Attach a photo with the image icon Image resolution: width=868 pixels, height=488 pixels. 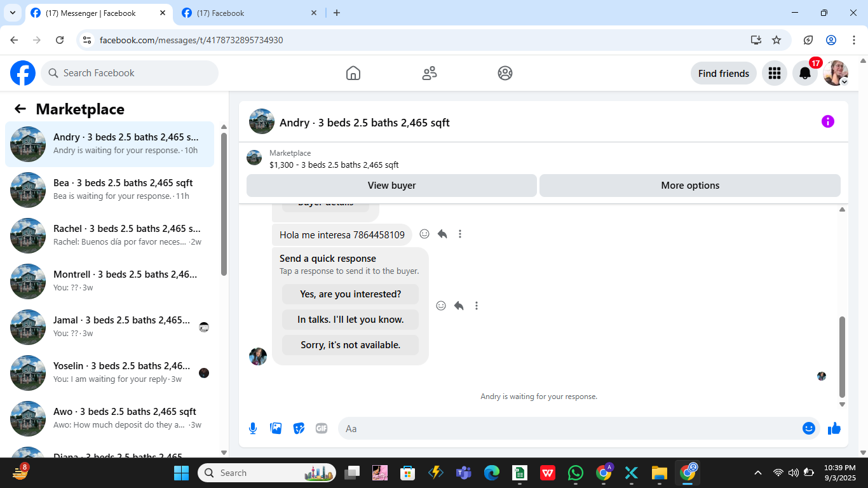click(276, 428)
